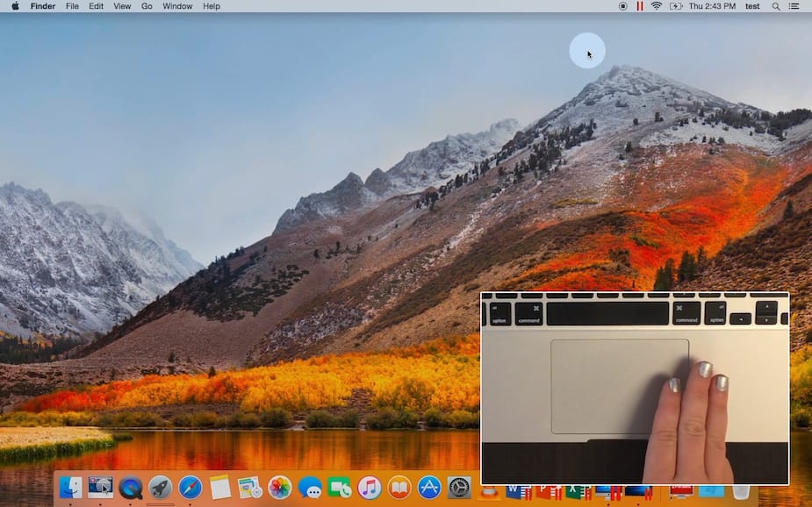Open the Finder File menu

[72, 6]
